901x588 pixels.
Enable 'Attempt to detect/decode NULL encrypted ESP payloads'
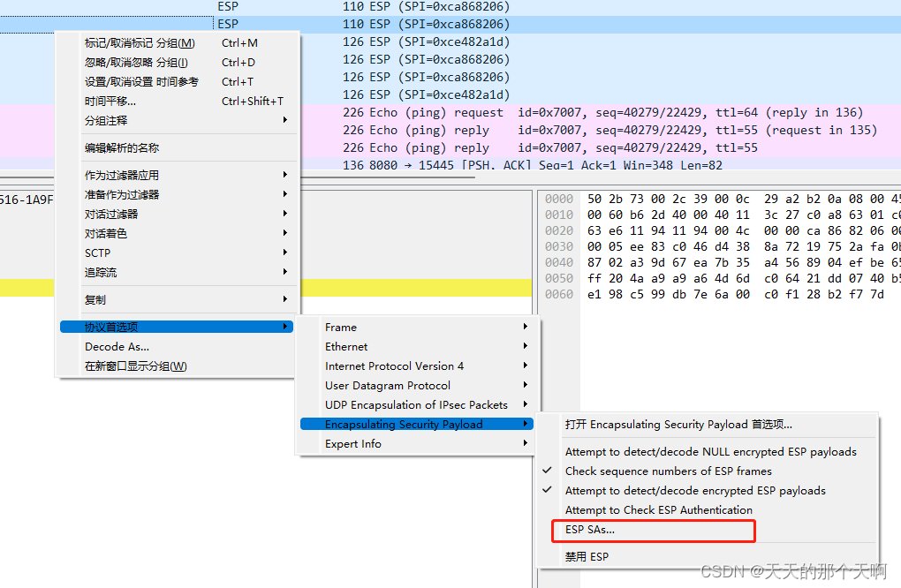(x=710, y=452)
